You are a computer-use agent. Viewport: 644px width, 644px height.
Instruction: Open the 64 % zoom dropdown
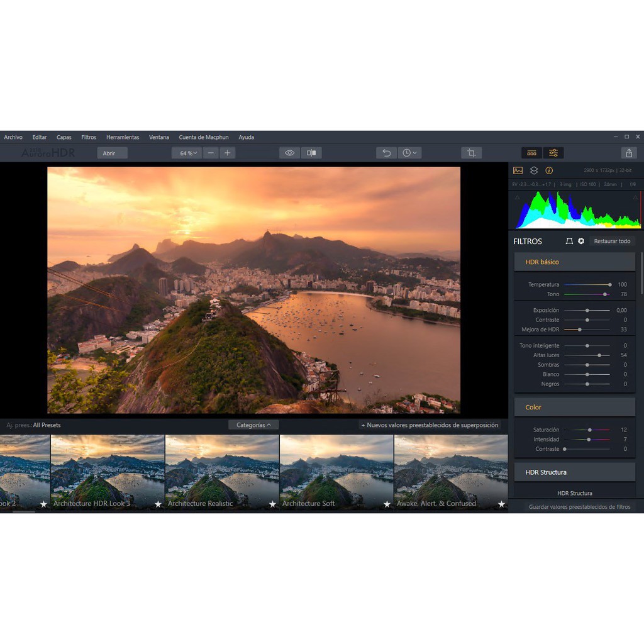click(x=187, y=153)
